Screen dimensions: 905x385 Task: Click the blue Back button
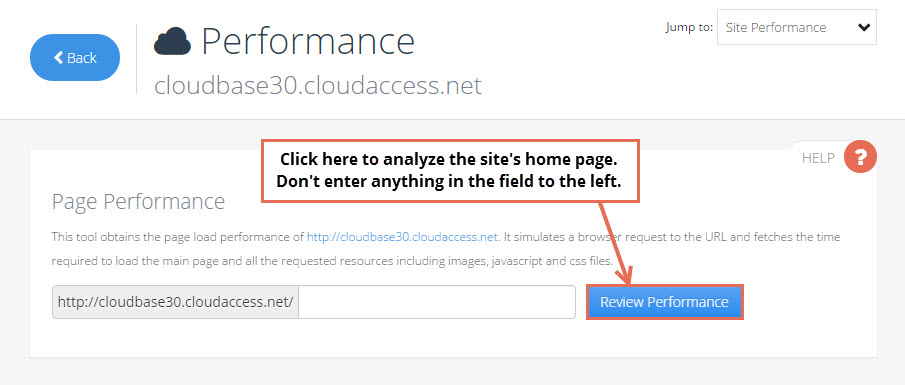[75, 58]
